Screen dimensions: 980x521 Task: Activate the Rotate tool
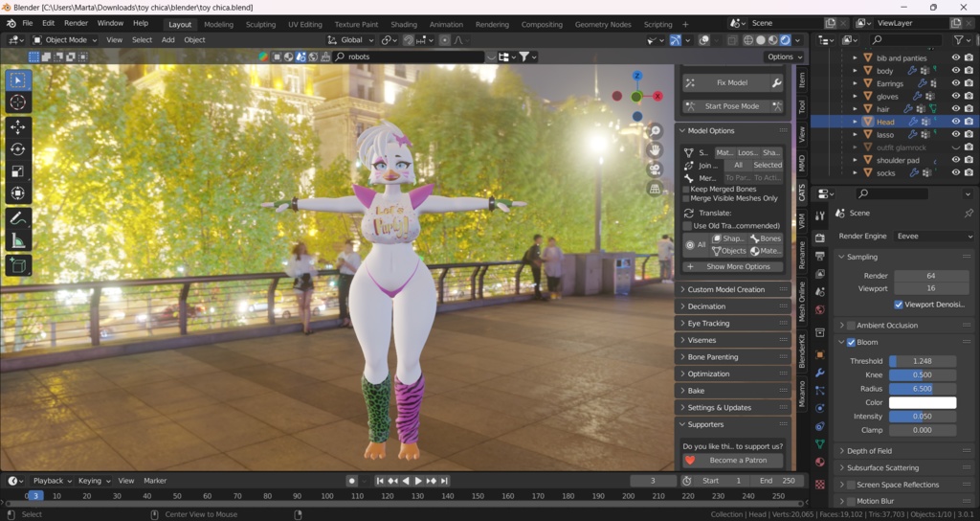pos(17,148)
